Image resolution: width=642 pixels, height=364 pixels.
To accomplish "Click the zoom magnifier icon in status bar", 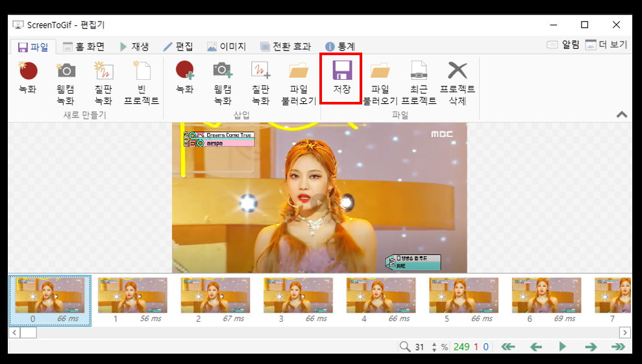I will pos(405,346).
